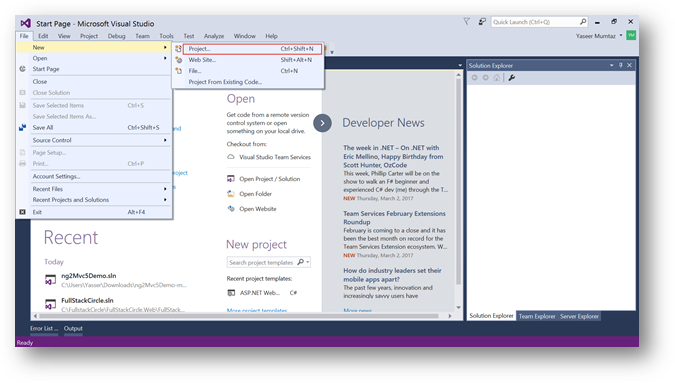Click search icon in project templates box

[x=300, y=262]
